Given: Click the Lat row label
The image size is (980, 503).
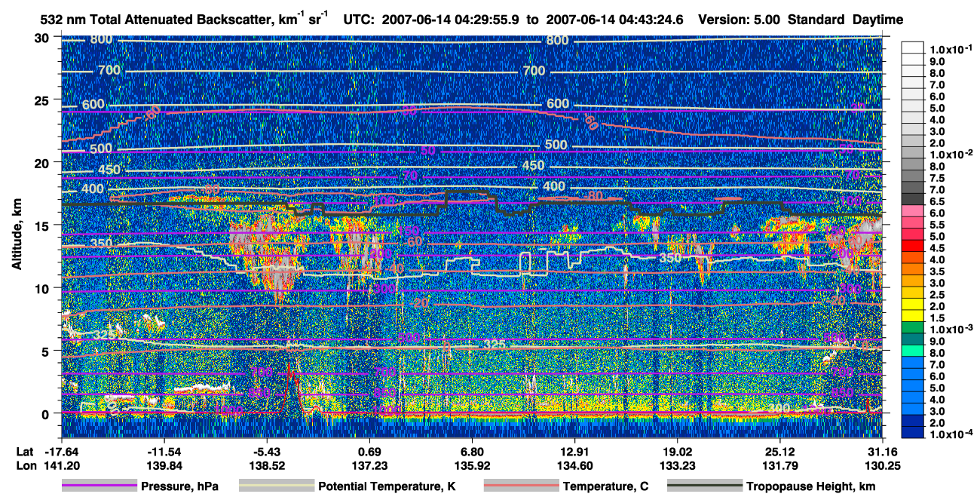Looking at the screenshot, I should click(x=23, y=451).
